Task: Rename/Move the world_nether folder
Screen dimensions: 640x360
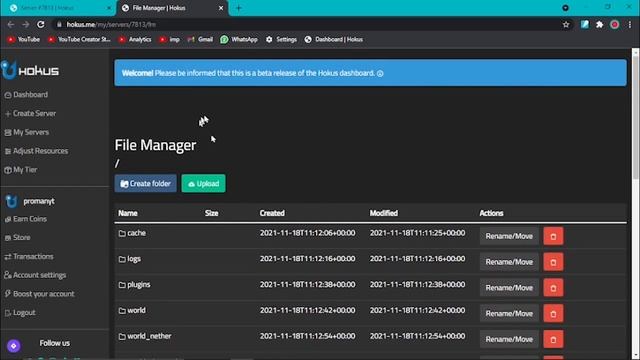Action: click(509, 339)
